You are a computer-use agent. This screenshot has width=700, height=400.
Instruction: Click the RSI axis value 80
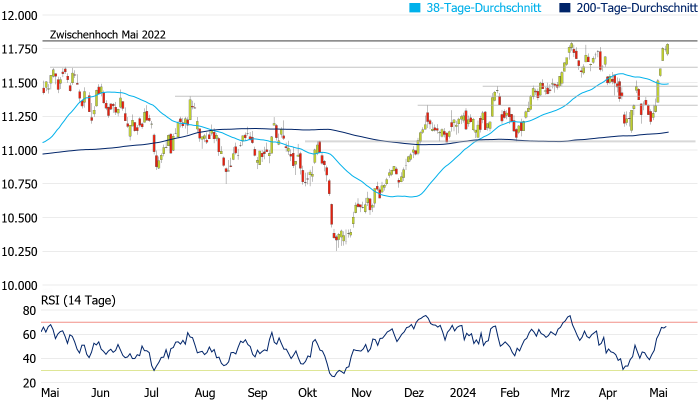point(29,311)
